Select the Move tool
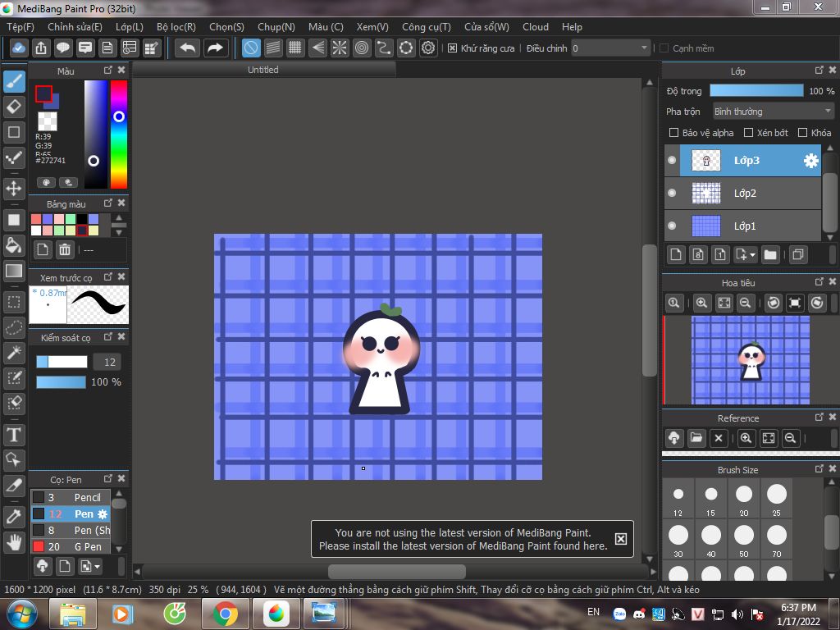 [14, 189]
